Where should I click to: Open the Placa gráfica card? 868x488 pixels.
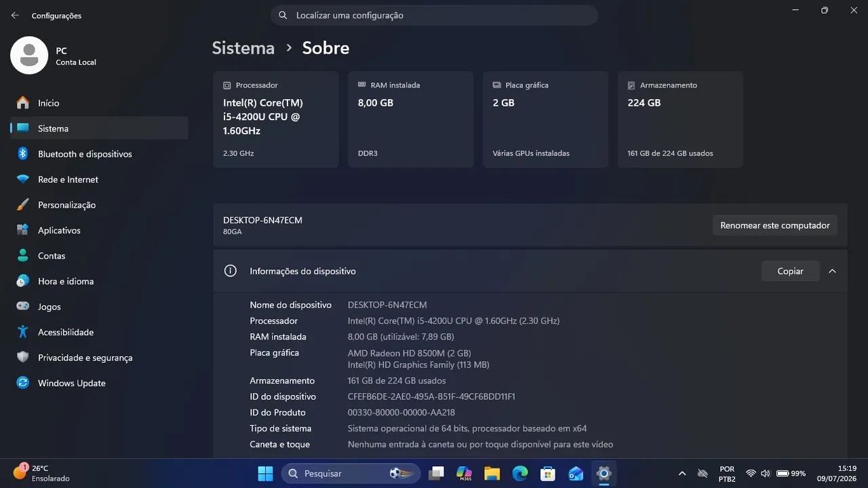pyautogui.click(x=545, y=119)
